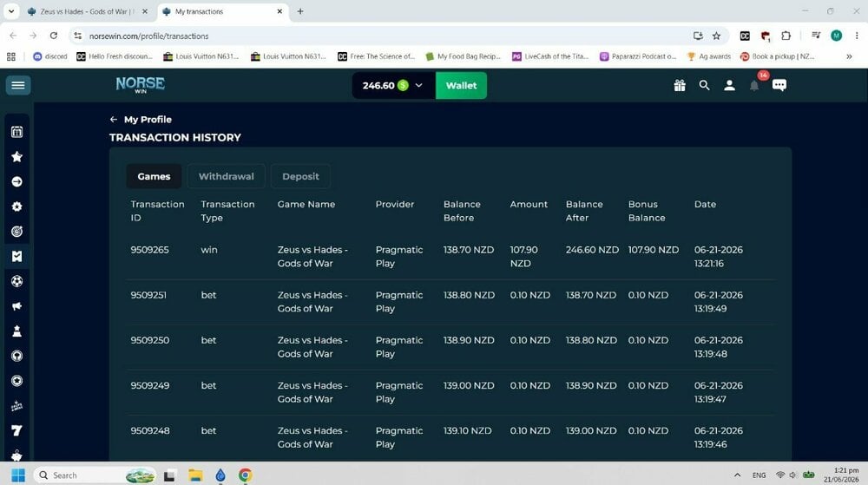The height and width of the screenshot is (485, 868).
Task: Open the gift promotions icon
Action: tap(680, 85)
